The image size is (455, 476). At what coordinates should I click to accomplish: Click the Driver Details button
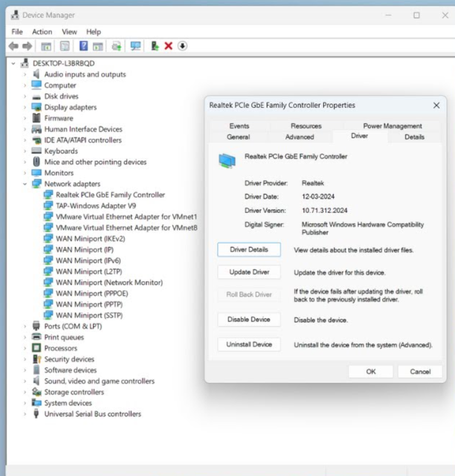[x=249, y=249]
